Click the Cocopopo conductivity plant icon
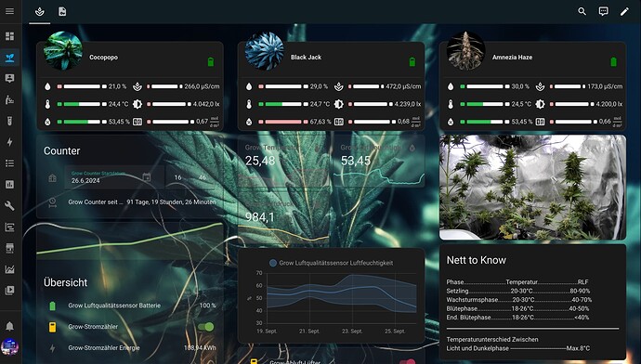This screenshot has width=641, height=364. (x=137, y=86)
